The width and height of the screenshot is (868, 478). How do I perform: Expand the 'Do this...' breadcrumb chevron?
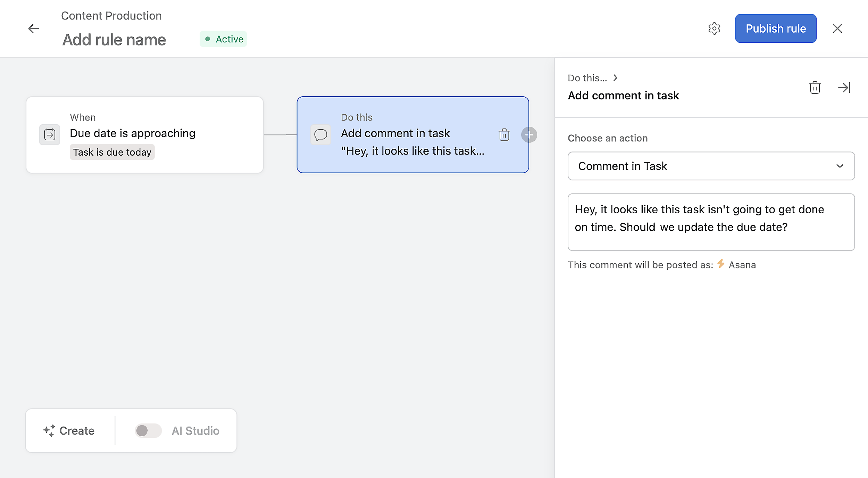[616, 78]
